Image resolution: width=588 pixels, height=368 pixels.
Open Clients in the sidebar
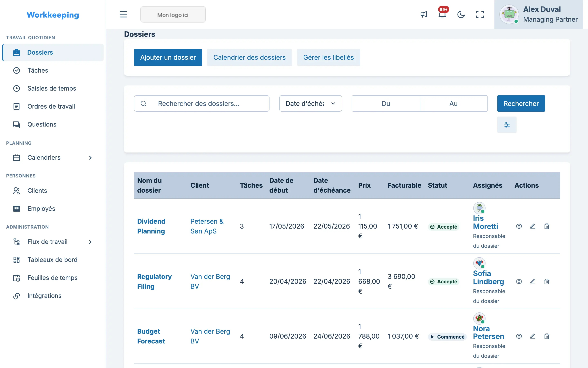[x=53, y=191]
